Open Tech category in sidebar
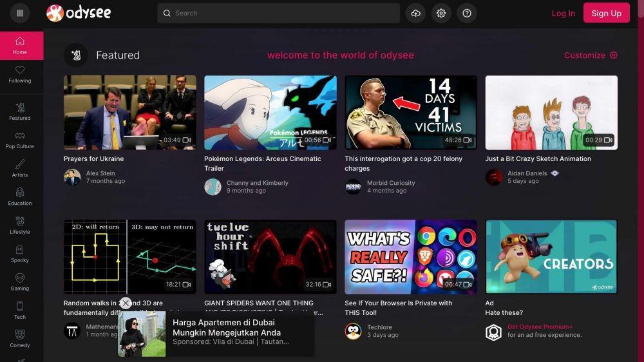This screenshot has height=362, width=644. click(20, 310)
